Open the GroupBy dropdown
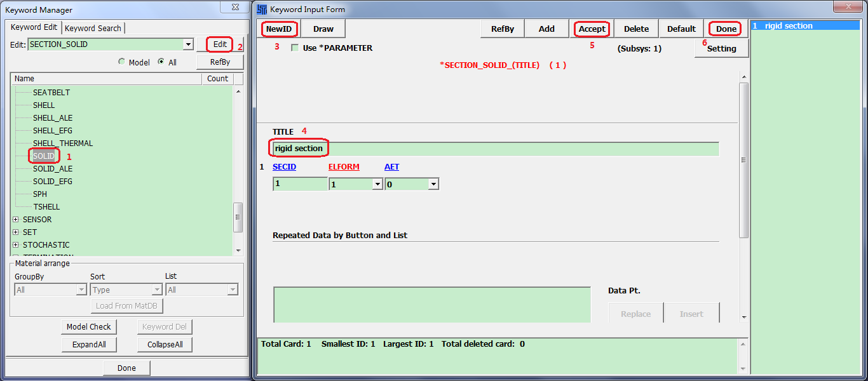Viewport: 868px width, 381px height. (81, 290)
